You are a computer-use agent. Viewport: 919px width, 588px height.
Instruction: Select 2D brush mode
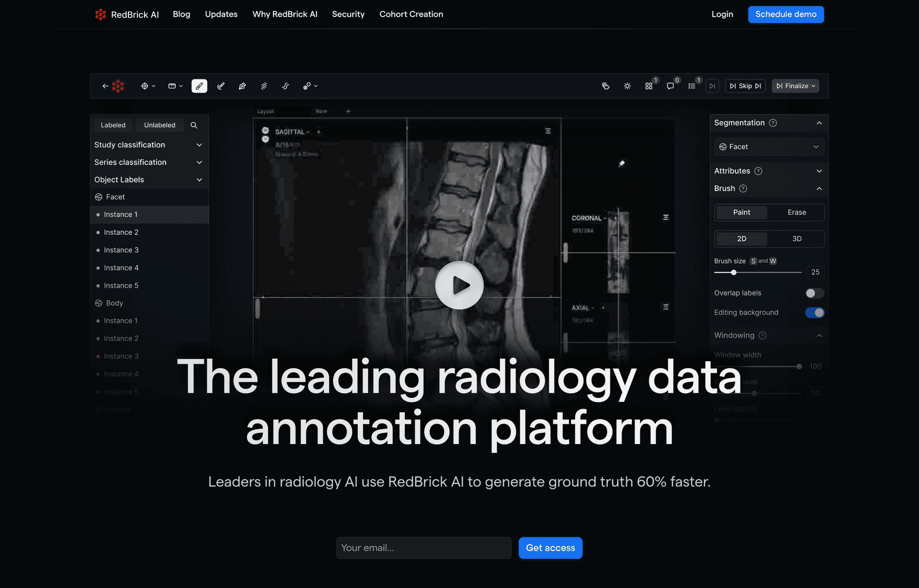tap(742, 239)
